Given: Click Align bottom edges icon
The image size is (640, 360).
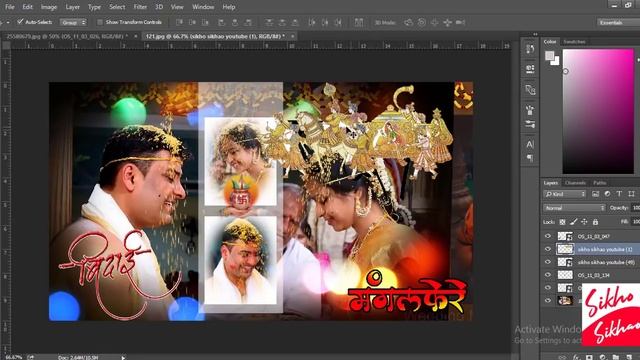Looking at the screenshot, I should [x=205, y=22].
